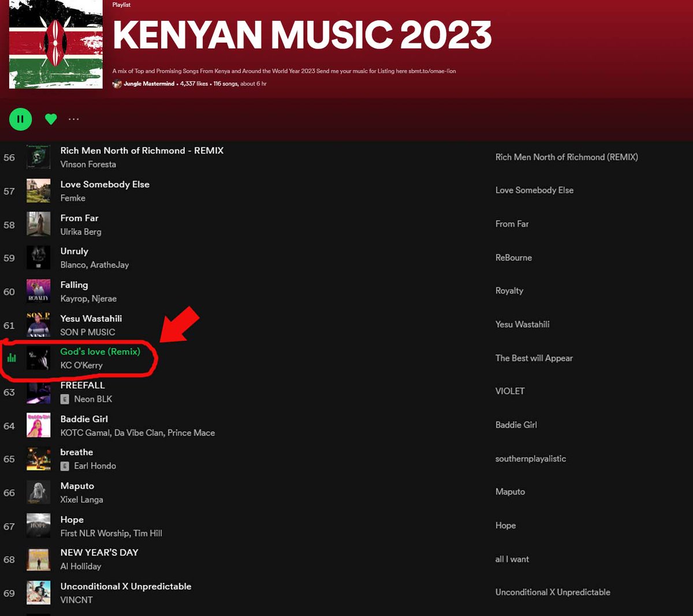
Task: Open artist Neon BLK
Action: [x=93, y=399]
